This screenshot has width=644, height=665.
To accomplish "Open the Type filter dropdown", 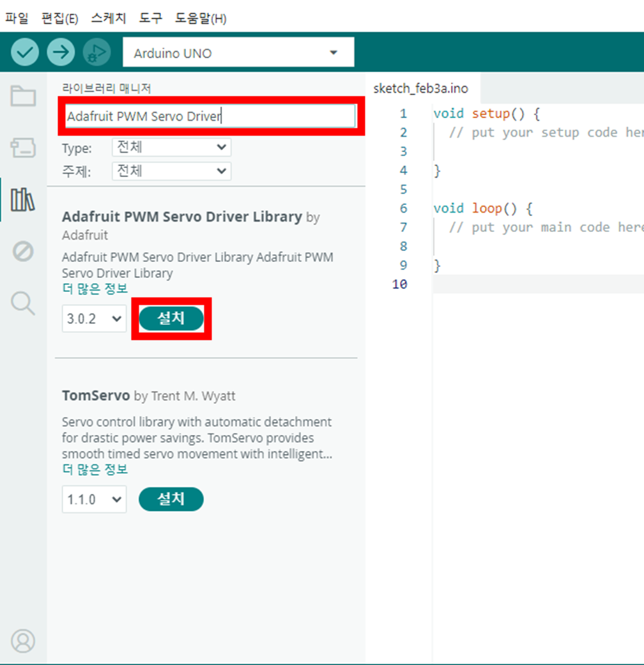I will pyautogui.click(x=171, y=148).
